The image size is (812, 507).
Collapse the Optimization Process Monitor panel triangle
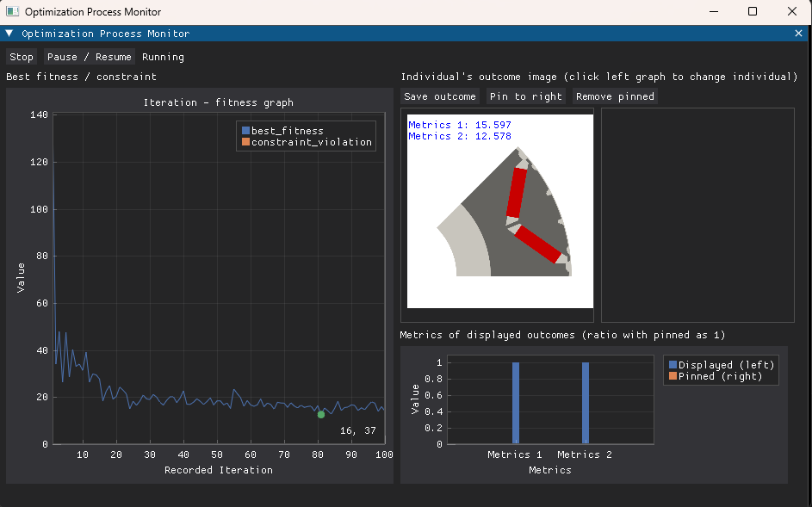coord(9,34)
